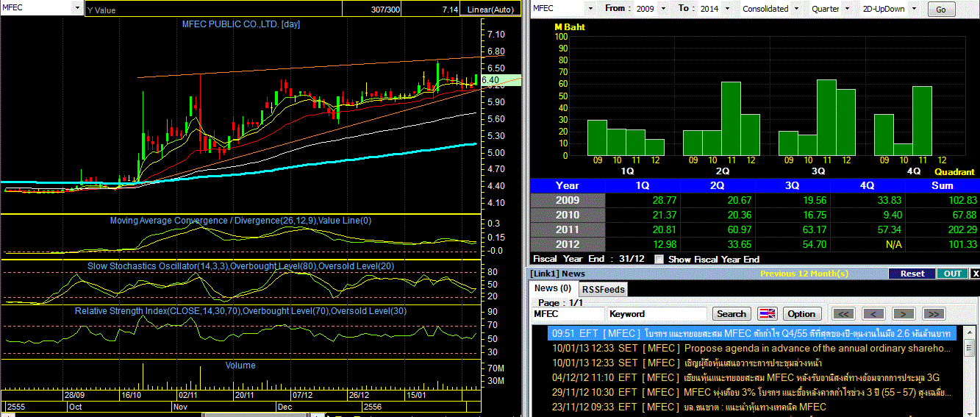Click the MFEC PUBLIC CO.,LTD. [day] title
Screen dimensions: 980x417
240,24
